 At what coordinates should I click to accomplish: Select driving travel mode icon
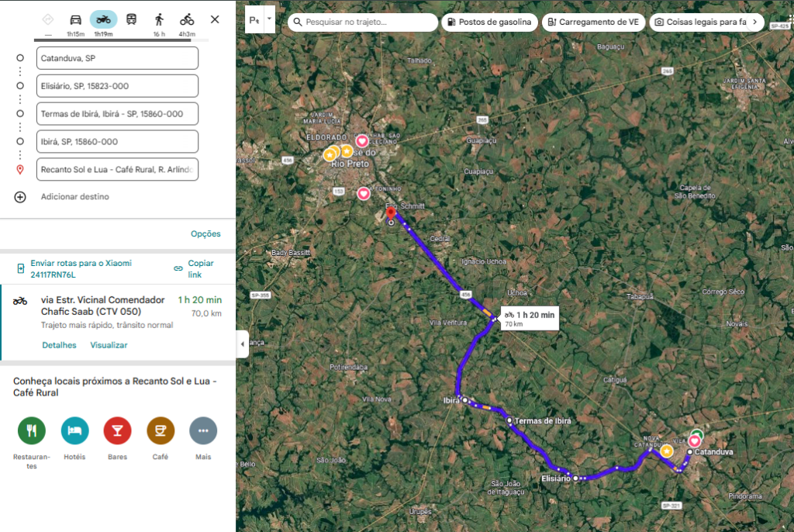pos(75,19)
